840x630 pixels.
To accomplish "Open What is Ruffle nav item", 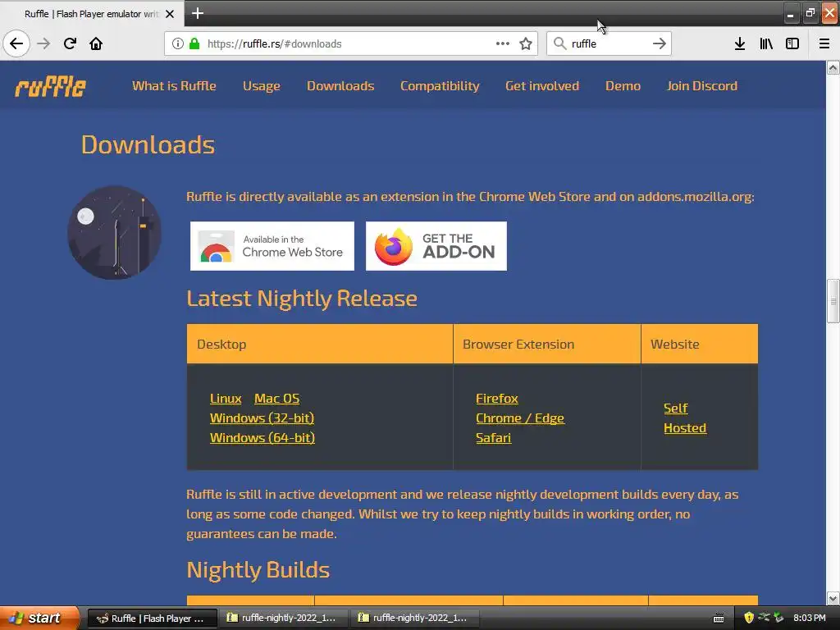I will pyautogui.click(x=174, y=85).
